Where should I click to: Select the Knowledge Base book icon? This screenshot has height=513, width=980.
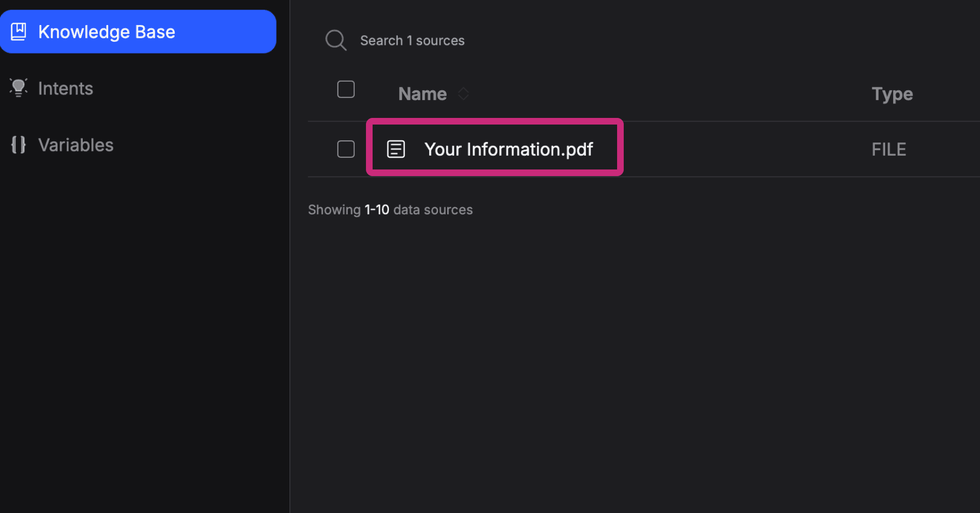pos(19,31)
